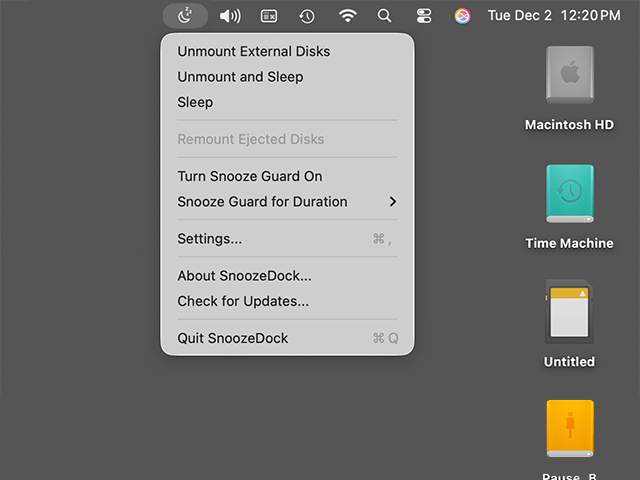Click the Macintosh HD label text
The height and width of the screenshot is (480, 640).
click(569, 124)
